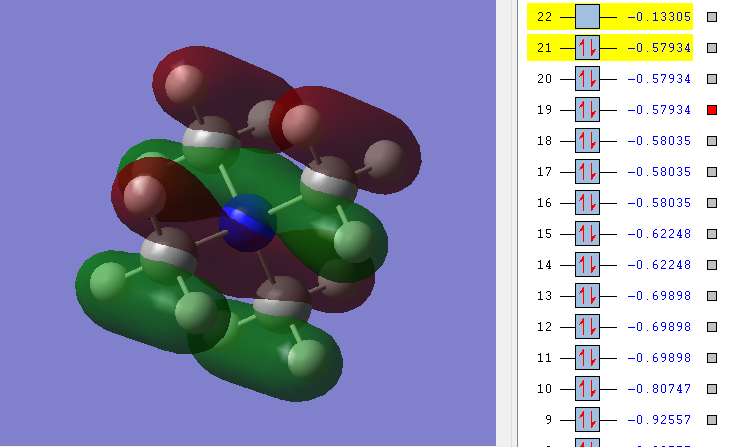Select energy value -0.62248 of orbital 15
This screenshot has height=447, width=729.
coord(659,234)
